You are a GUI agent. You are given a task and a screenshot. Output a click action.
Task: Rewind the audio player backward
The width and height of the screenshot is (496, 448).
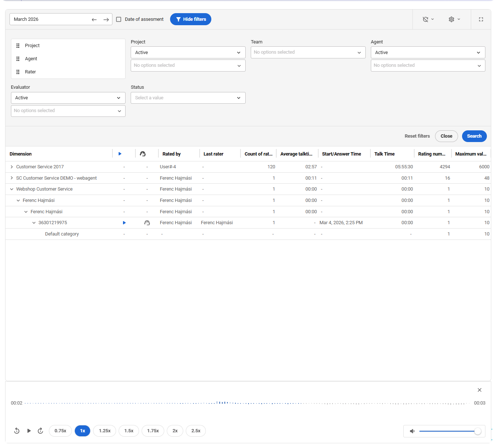point(17,431)
